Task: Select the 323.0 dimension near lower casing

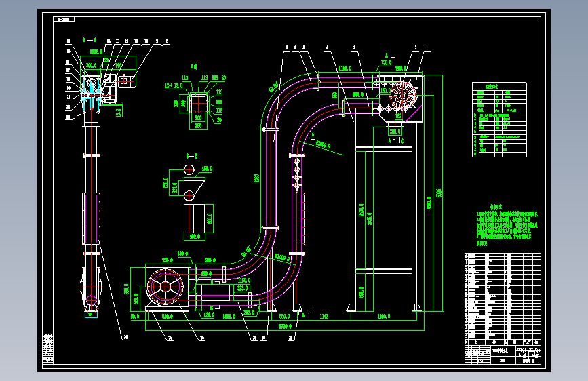Action: pyautogui.click(x=243, y=288)
